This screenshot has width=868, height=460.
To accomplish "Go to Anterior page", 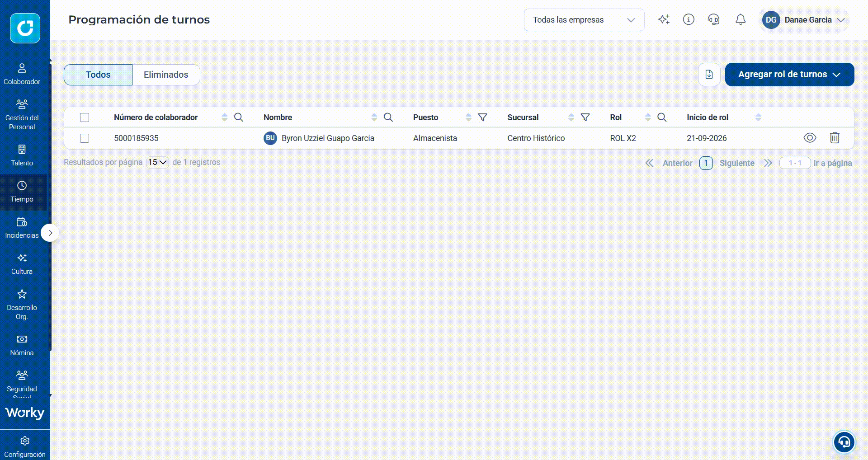I will pyautogui.click(x=677, y=163).
